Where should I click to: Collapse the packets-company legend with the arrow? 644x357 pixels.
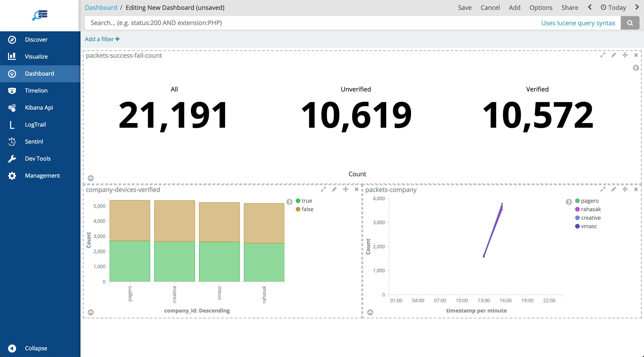(x=569, y=202)
